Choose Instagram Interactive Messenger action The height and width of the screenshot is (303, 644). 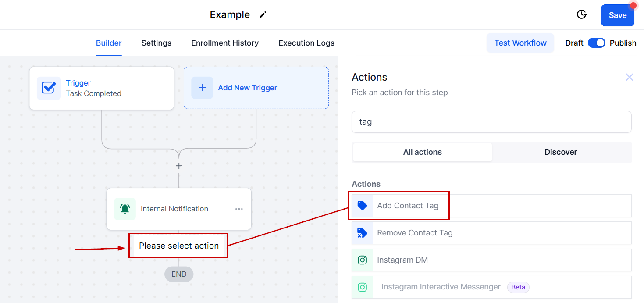[x=491, y=287]
